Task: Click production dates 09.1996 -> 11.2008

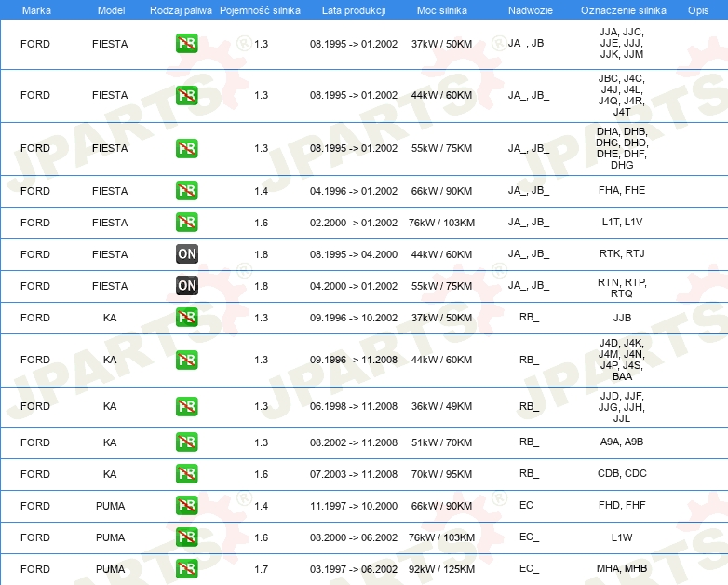Action: coord(354,360)
